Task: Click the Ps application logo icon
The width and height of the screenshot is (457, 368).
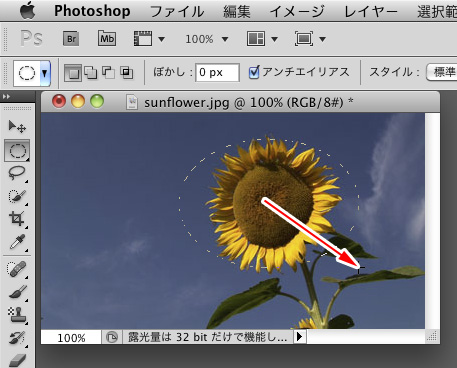Action: pos(31,38)
